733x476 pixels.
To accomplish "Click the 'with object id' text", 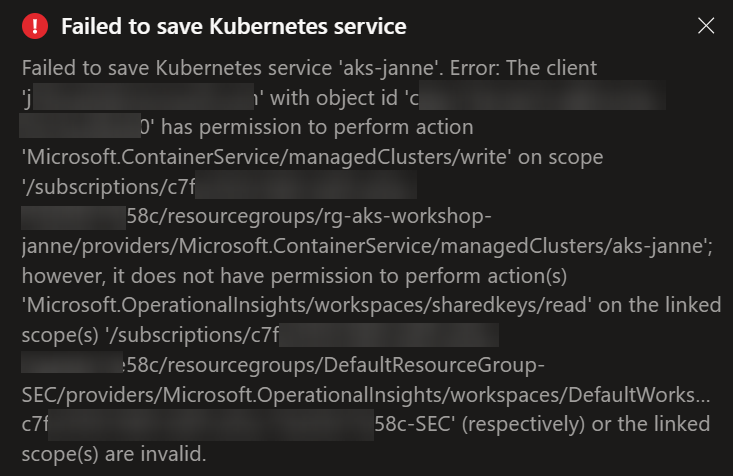I will click(x=334, y=98).
